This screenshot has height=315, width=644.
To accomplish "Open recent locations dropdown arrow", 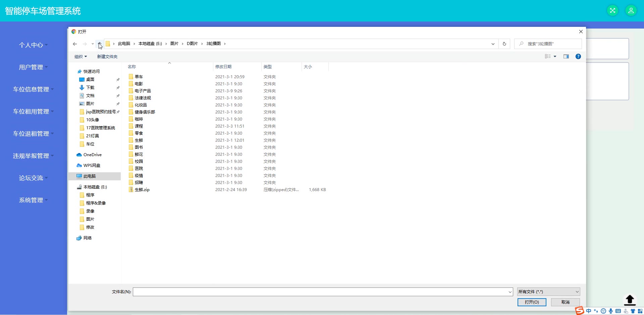I will 93,44.
